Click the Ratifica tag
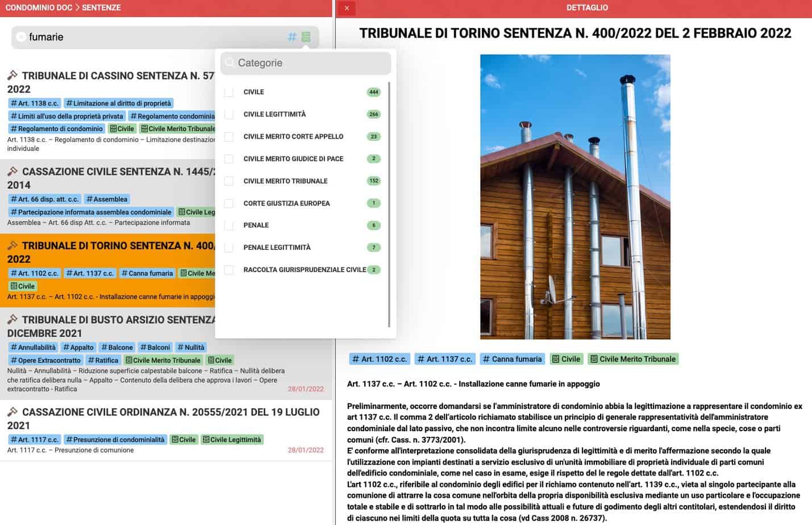Image resolution: width=812 pixels, height=525 pixels. [103, 360]
